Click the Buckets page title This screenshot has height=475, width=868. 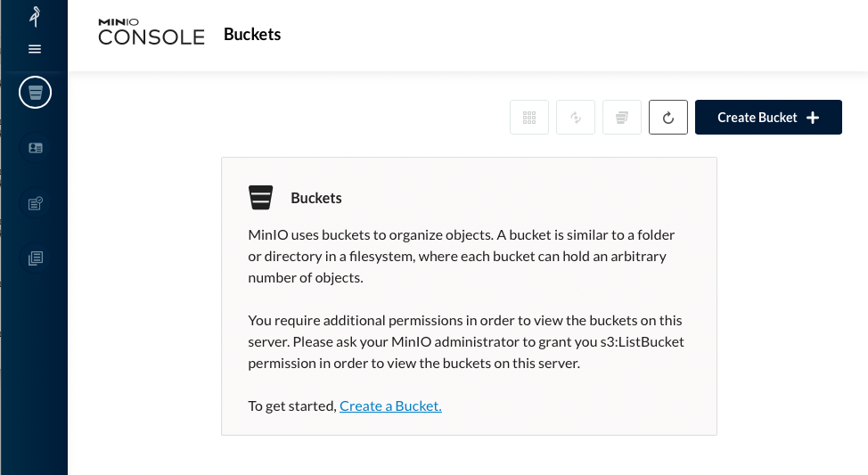pos(252,35)
